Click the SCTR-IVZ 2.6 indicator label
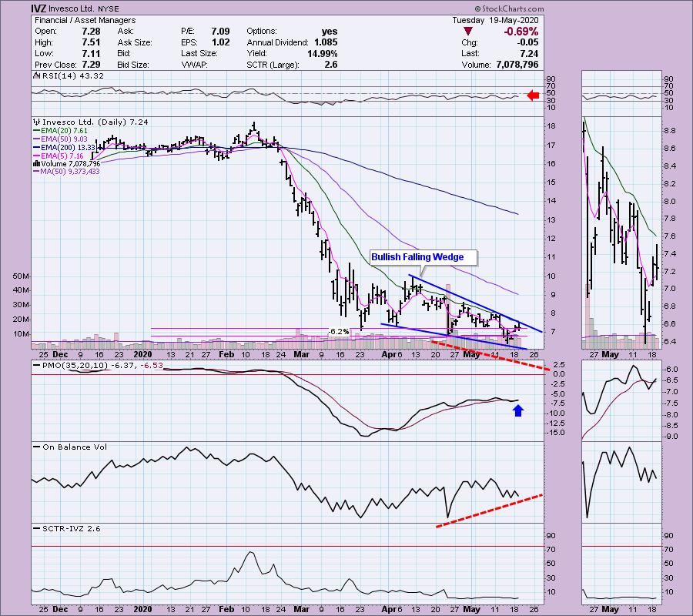 coord(71,528)
